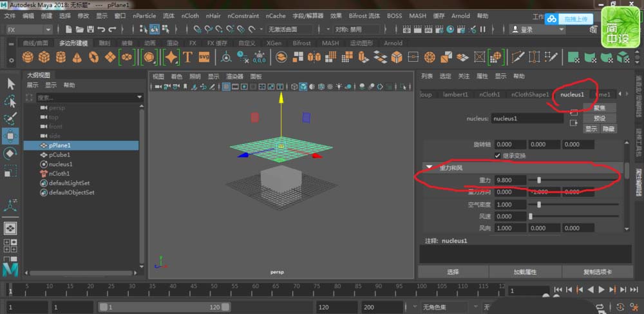644x314 pixels.
Task: Click the Redo arrow icon
Action: tap(112, 29)
